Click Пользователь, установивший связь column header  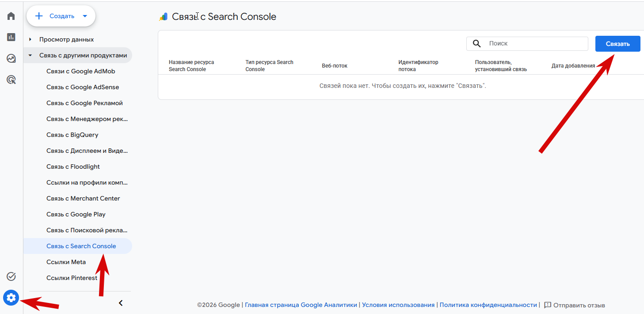[x=501, y=66]
